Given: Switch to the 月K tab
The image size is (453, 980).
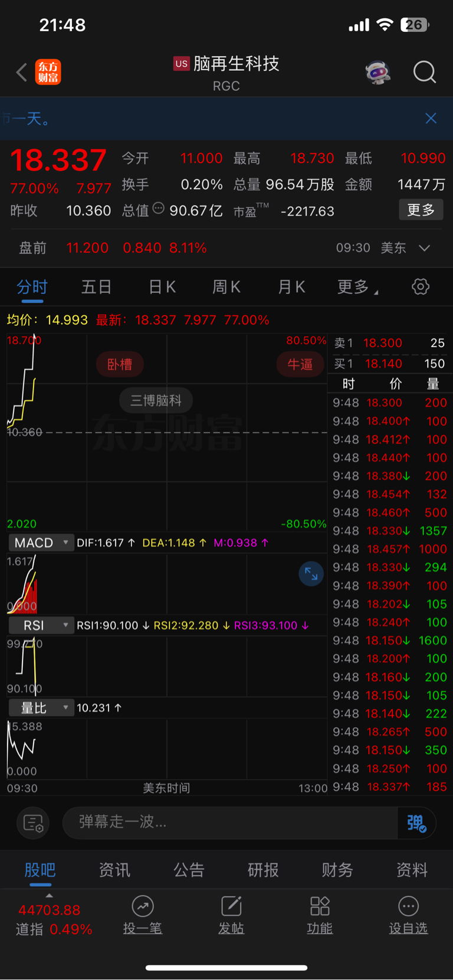Looking at the screenshot, I should point(291,287).
